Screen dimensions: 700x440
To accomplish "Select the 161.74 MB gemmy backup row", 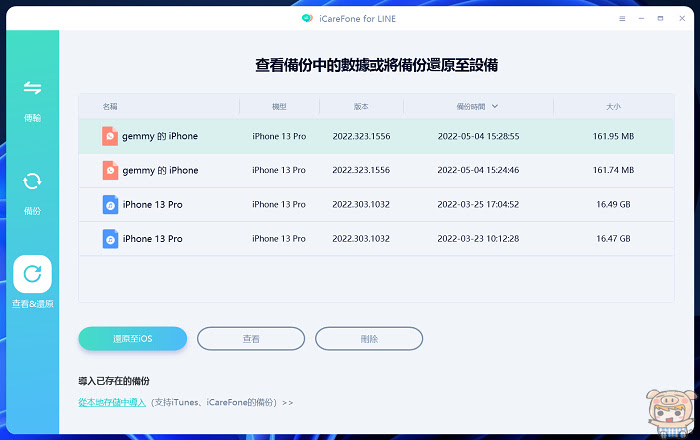I will (376, 170).
